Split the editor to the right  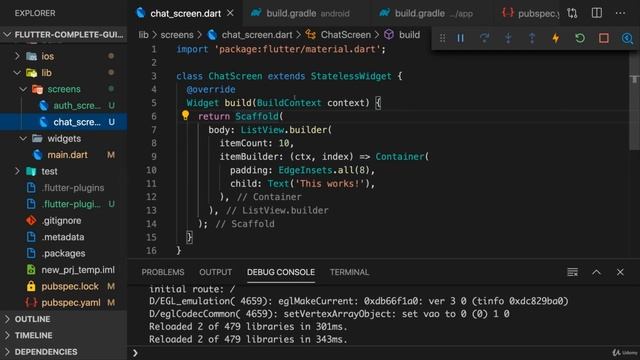596,13
